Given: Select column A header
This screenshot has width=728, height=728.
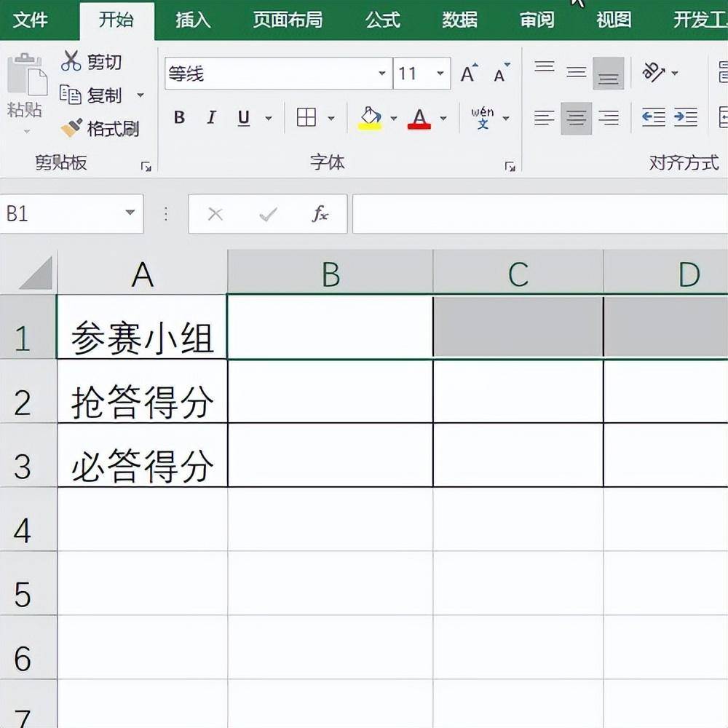Looking at the screenshot, I should pos(143,274).
